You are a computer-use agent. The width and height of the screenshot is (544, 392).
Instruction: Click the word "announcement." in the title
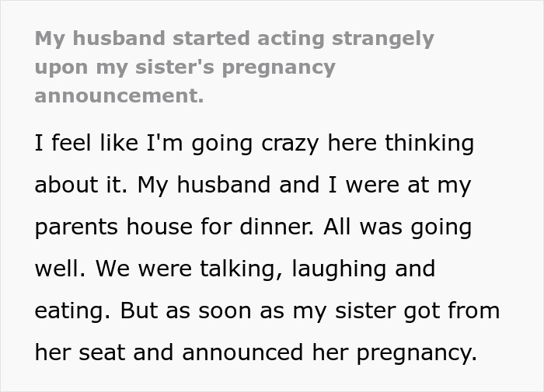[x=119, y=96]
